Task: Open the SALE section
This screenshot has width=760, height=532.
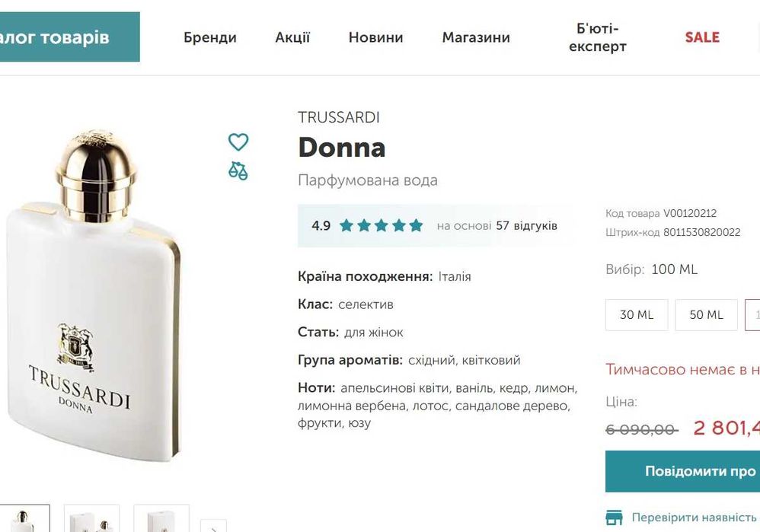Action: (x=702, y=37)
